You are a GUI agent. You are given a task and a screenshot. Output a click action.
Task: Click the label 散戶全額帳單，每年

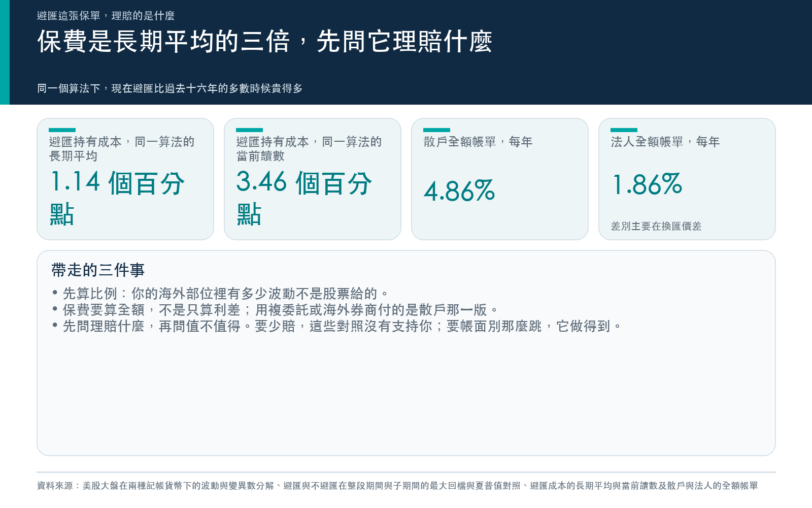click(x=478, y=142)
